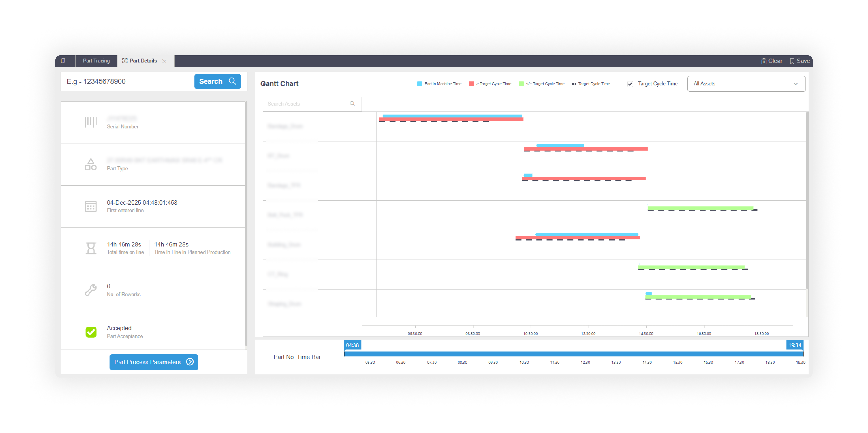Screen dimensions: 868x433
Task: Click the serial number search input field
Action: pyautogui.click(x=128, y=81)
